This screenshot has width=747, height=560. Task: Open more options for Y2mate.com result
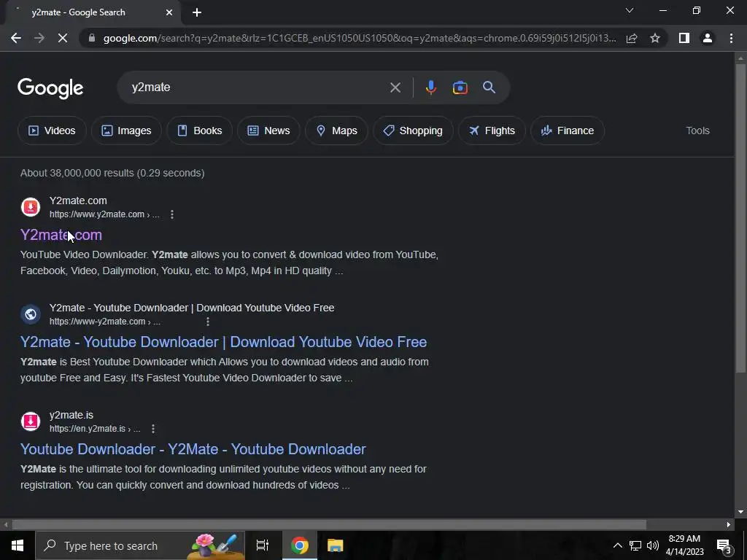pos(172,214)
